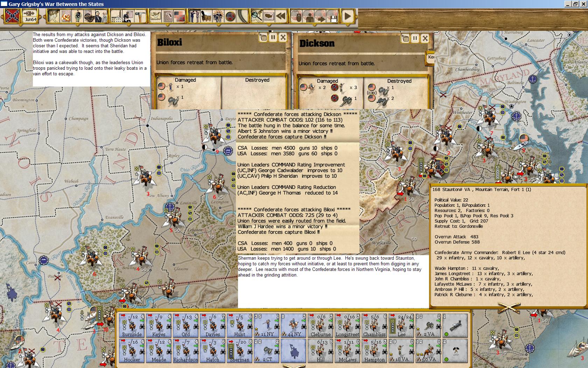This screenshot has height=368, width=588.
Task: Open the covered wagon supply icon
Action: (x=206, y=16)
